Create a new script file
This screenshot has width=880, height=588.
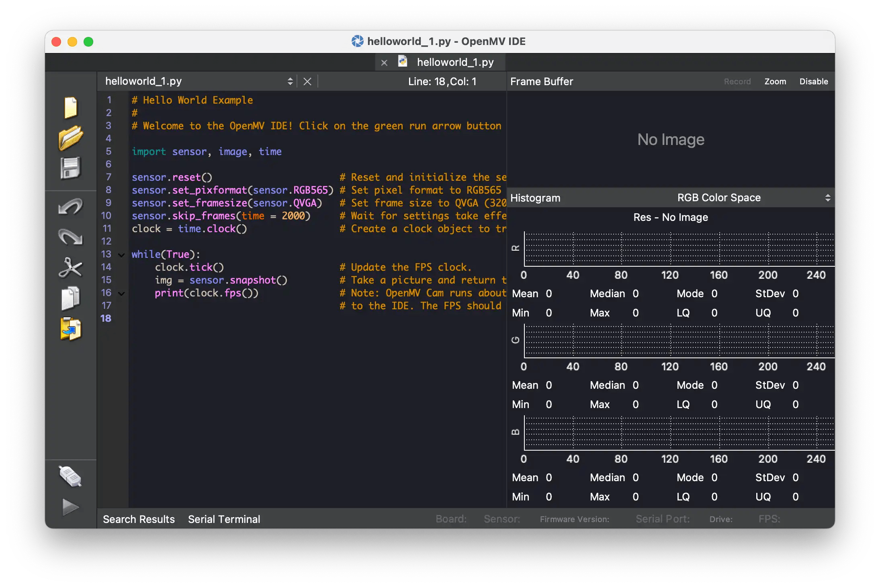(70, 108)
